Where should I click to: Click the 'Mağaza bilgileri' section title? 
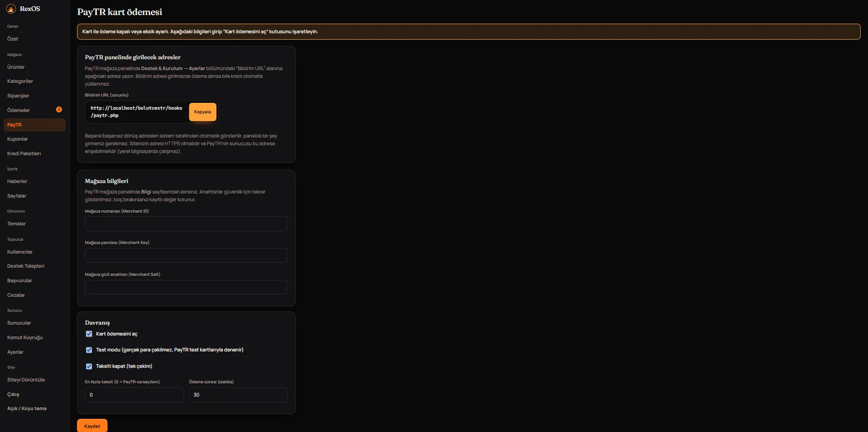pyautogui.click(x=107, y=181)
